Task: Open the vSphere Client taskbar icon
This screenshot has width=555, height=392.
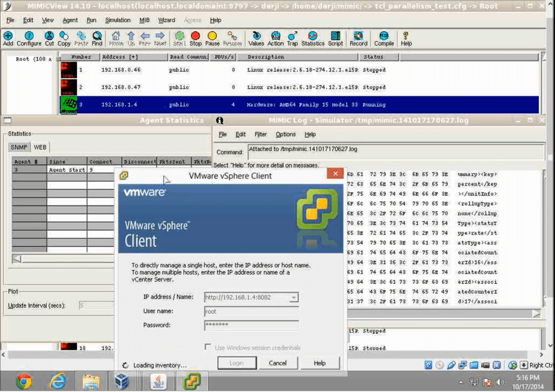Action: (x=191, y=381)
